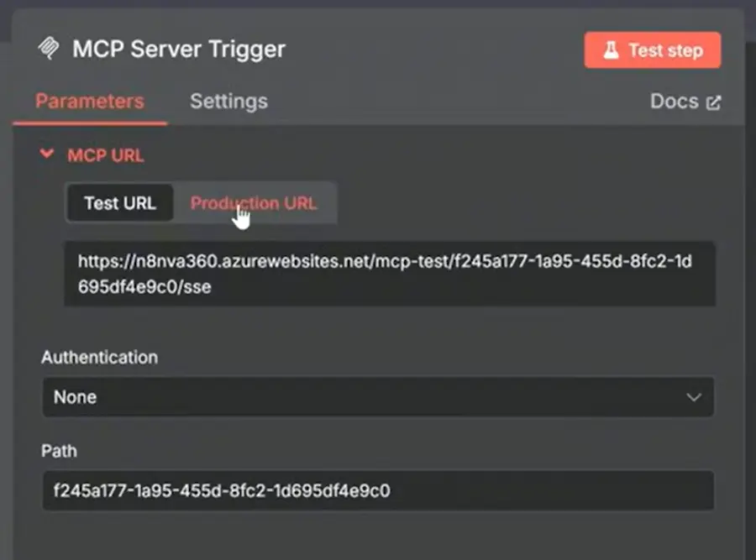Click the Path input field
The width and height of the screenshot is (756, 560).
[x=376, y=490]
